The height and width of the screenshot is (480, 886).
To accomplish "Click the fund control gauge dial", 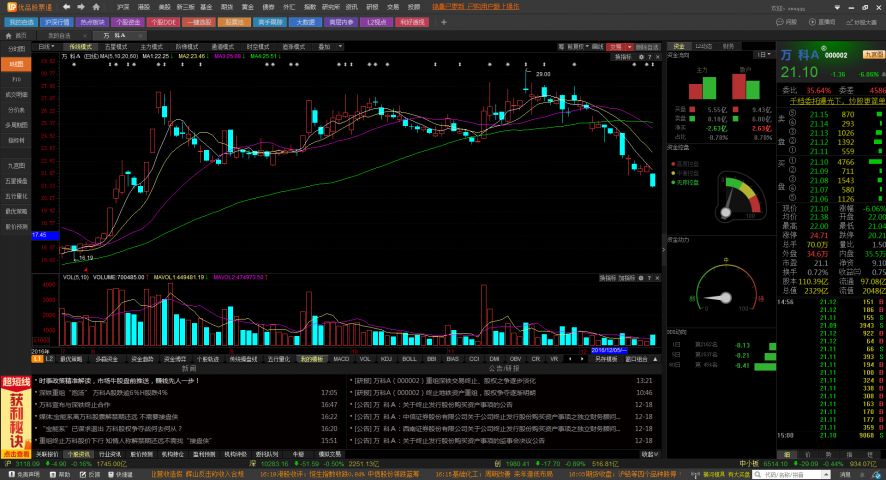I will click(740, 198).
